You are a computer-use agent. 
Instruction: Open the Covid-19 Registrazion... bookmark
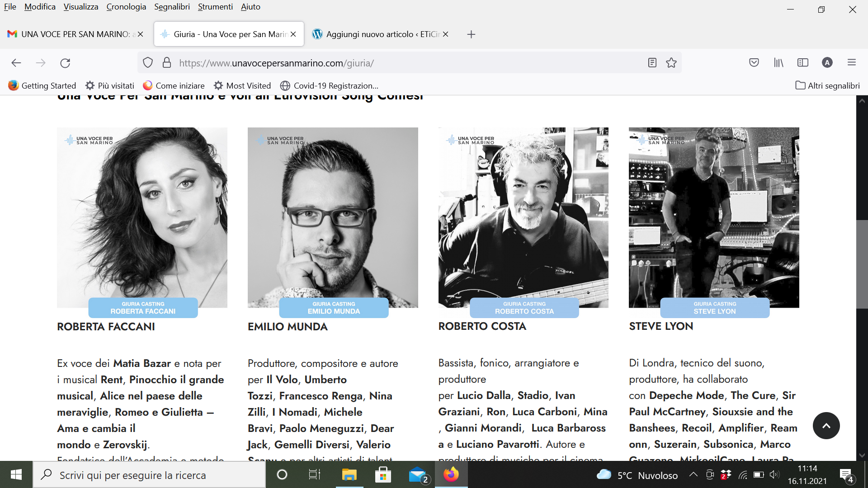329,85
